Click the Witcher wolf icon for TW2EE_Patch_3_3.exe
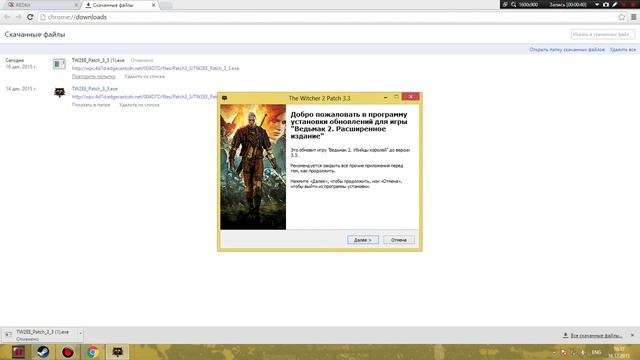 60,92
